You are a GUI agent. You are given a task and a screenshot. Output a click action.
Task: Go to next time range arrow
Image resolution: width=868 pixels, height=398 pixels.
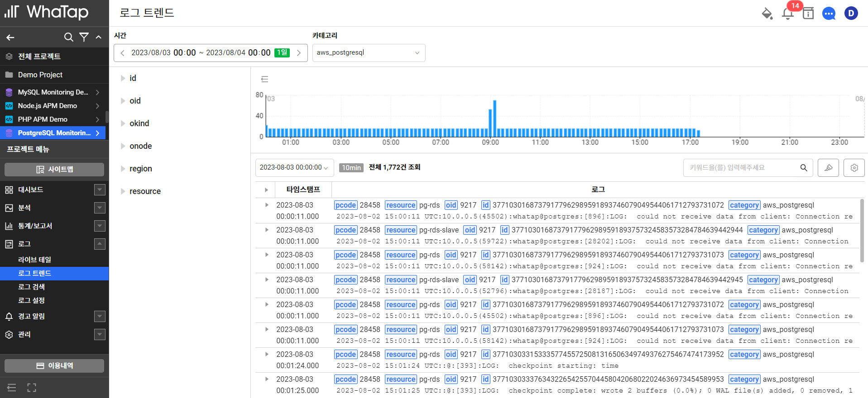[x=299, y=53]
